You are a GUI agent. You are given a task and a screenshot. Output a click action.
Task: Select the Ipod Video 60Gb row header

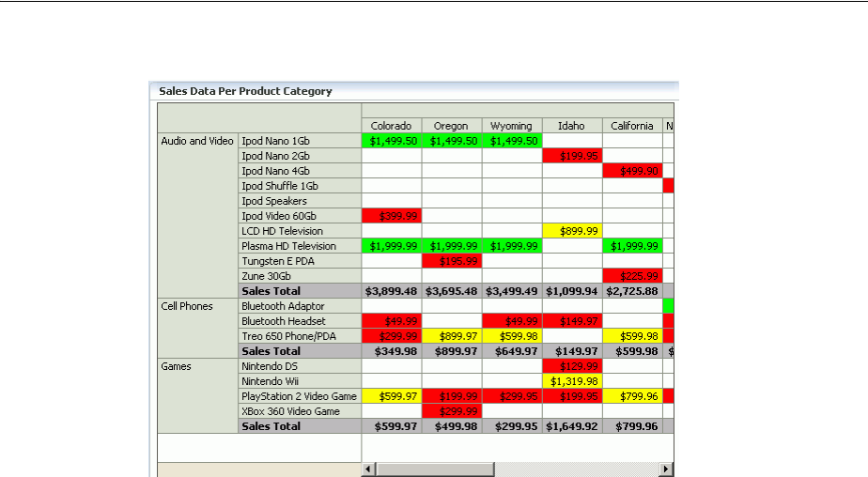[300, 216]
